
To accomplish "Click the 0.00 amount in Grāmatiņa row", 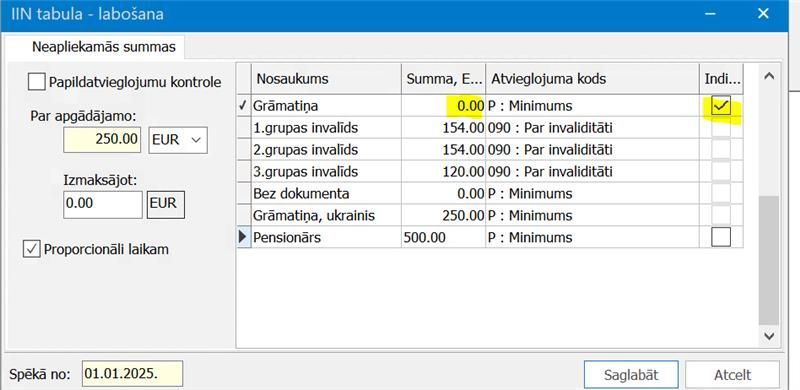I will pos(443,106).
